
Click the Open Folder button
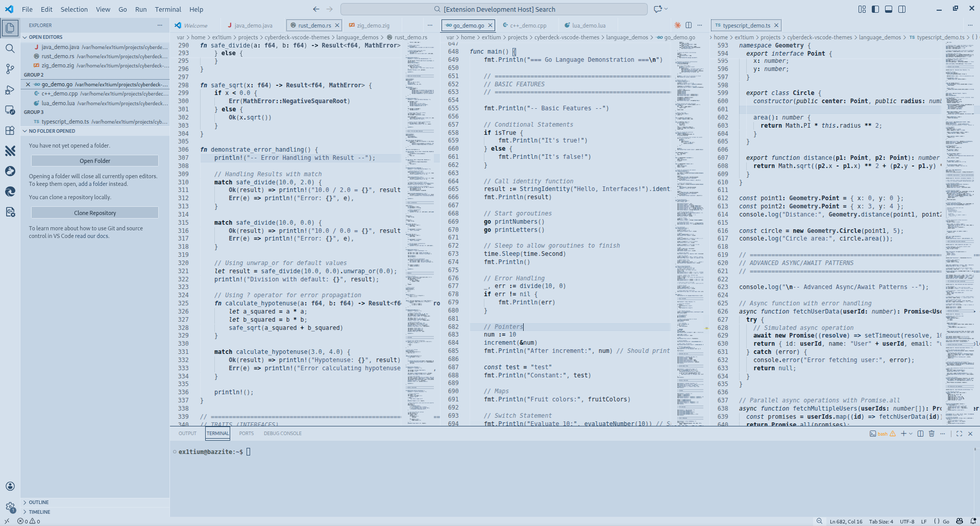(94, 160)
